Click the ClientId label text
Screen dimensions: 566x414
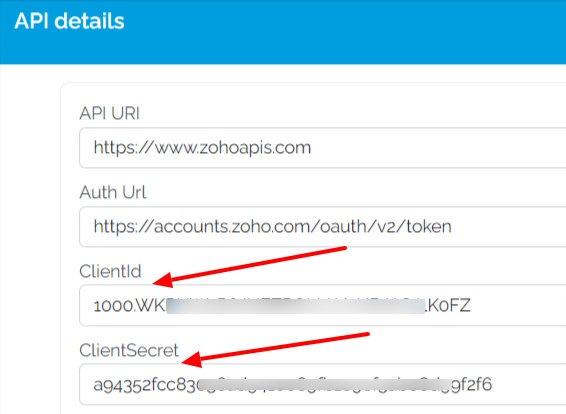click(110, 271)
